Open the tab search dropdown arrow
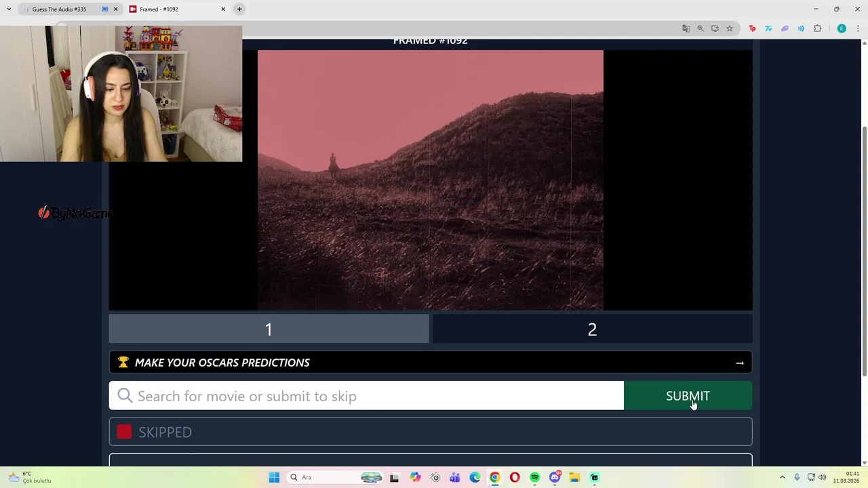Image resolution: width=868 pixels, height=488 pixels. pyautogui.click(x=9, y=9)
